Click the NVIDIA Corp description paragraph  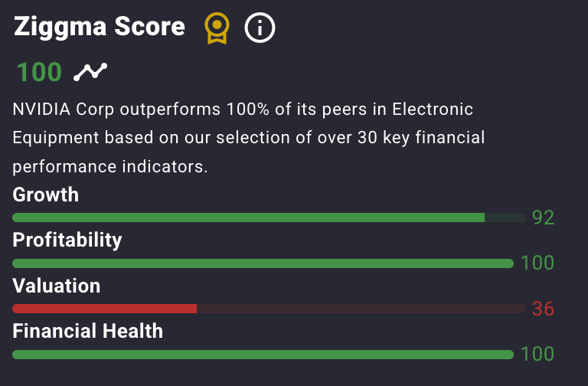click(x=249, y=138)
